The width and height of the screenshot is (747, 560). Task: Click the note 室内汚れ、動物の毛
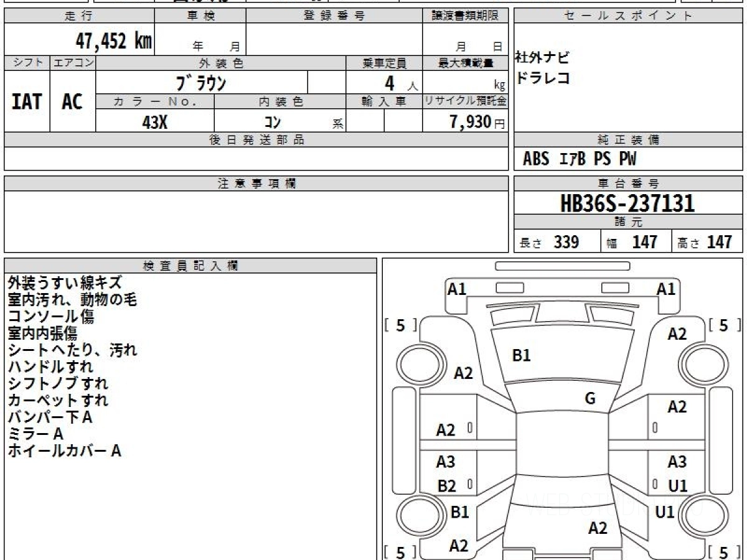pos(72,300)
